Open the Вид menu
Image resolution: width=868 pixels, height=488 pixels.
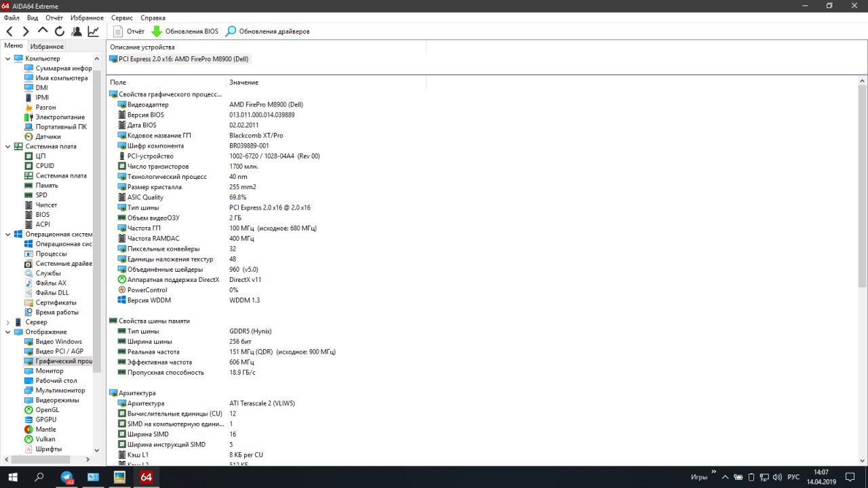click(33, 18)
